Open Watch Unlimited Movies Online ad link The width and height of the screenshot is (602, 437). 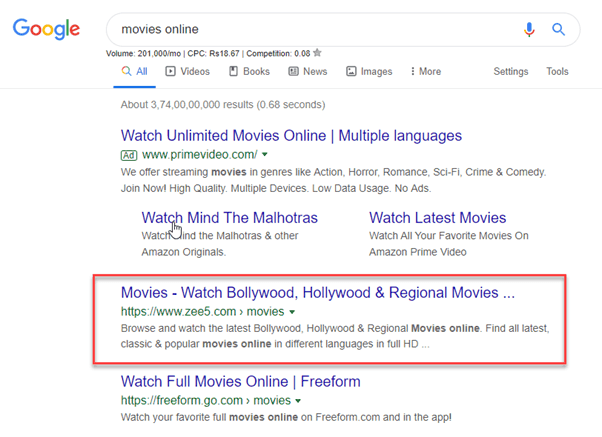coord(291,136)
